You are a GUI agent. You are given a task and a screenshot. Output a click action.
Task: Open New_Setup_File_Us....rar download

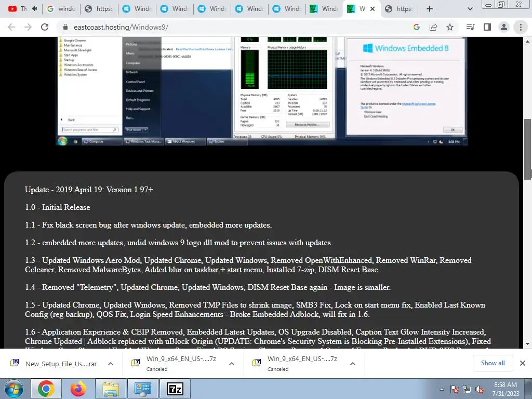(x=54, y=364)
